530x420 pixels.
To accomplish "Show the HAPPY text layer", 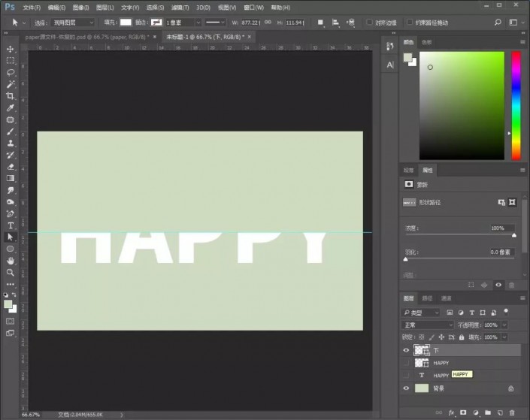I will (x=406, y=376).
